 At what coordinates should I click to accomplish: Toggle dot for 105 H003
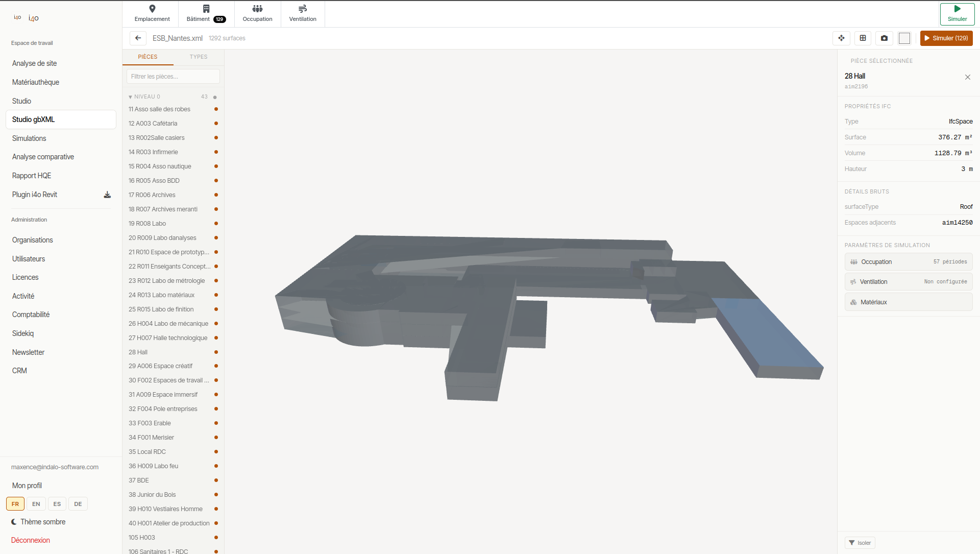(x=216, y=538)
